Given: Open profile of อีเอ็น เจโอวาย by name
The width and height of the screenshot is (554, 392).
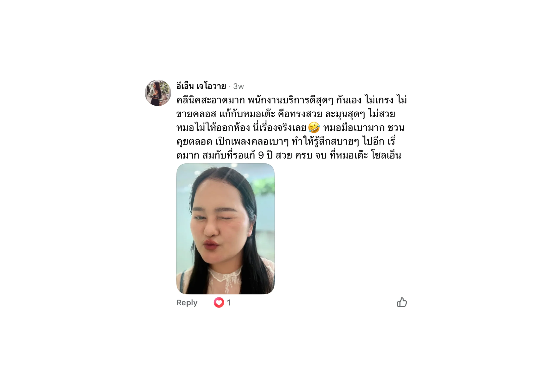Looking at the screenshot, I should coord(201,86).
